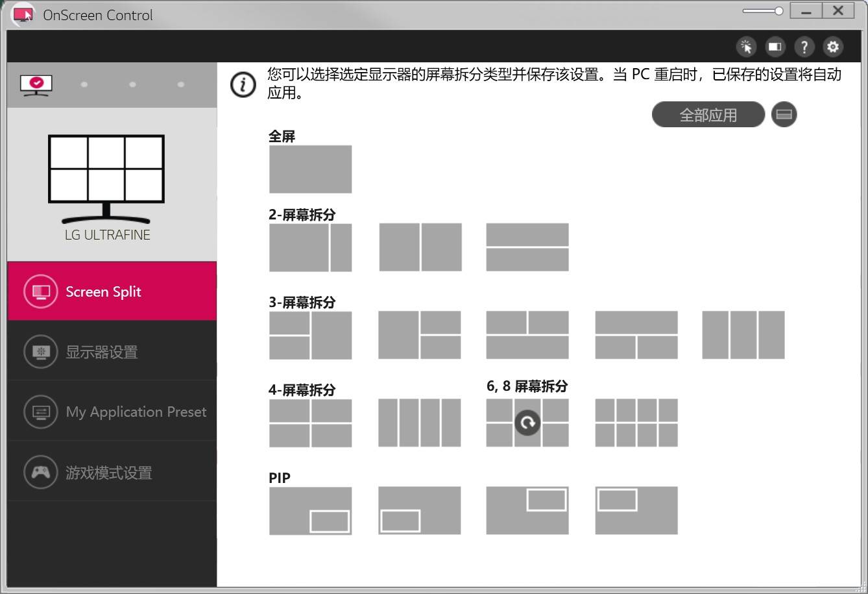Image resolution: width=868 pixels, height=594 pixels.
Task: Click the clicking-cursor icon at top right
Action: (x=745, y=46)
